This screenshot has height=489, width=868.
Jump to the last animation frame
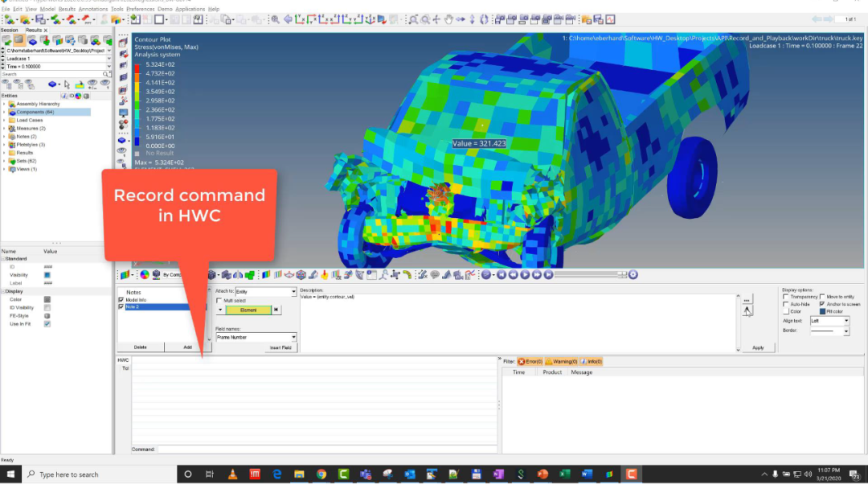[548, 275]
